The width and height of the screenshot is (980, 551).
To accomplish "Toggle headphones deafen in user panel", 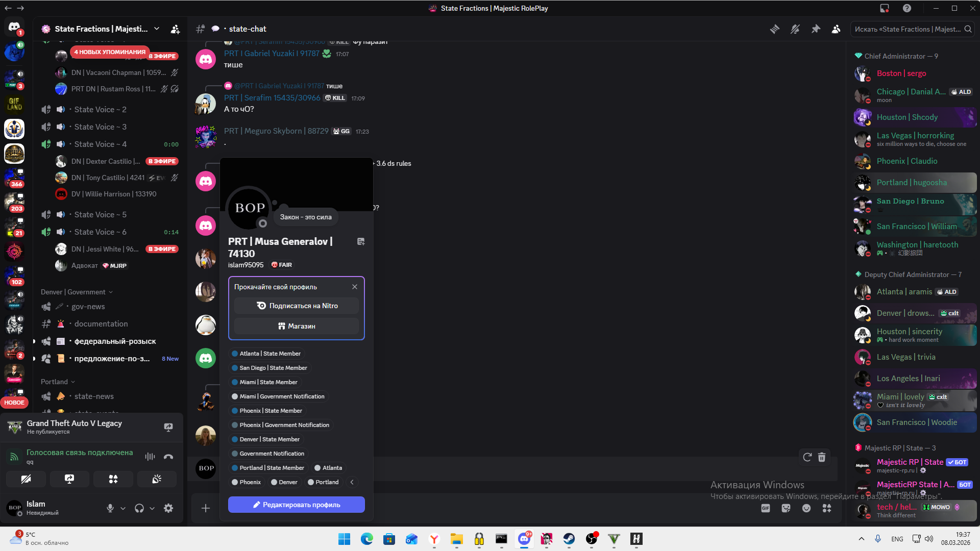I will click(x=139, y=508).
